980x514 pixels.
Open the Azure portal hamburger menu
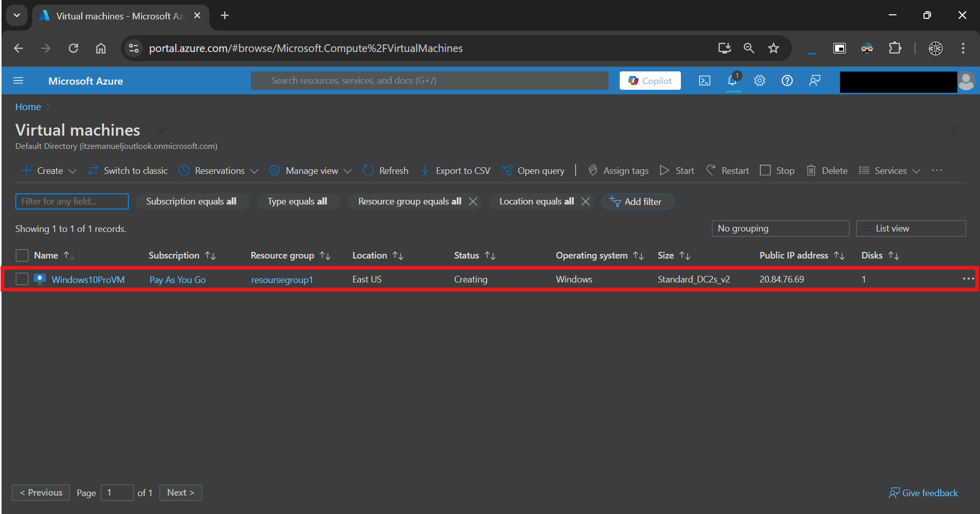[x=18, y=81]
